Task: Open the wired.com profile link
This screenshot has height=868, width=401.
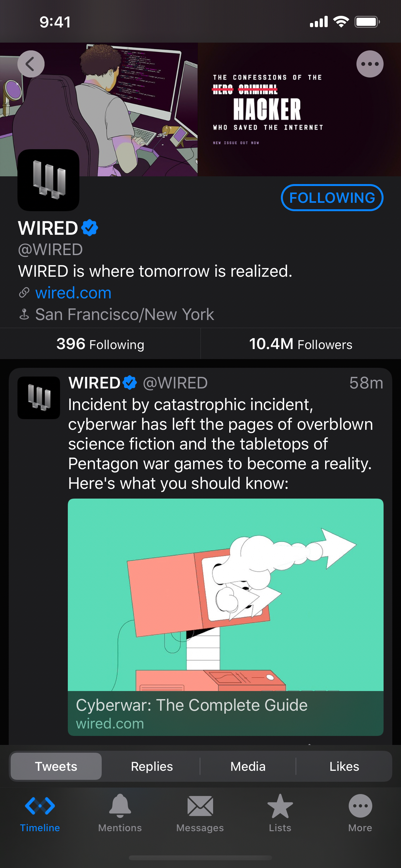Action: [73, 293]
